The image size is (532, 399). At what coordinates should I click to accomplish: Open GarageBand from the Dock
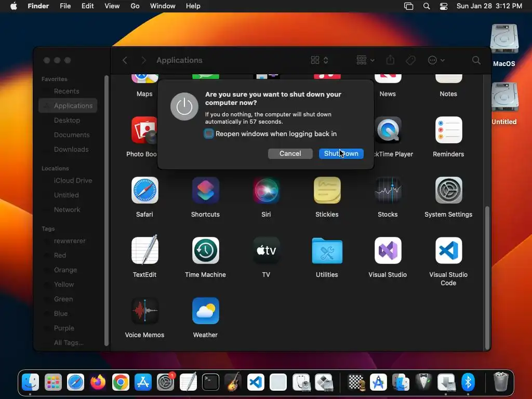(x=233, y=382)
